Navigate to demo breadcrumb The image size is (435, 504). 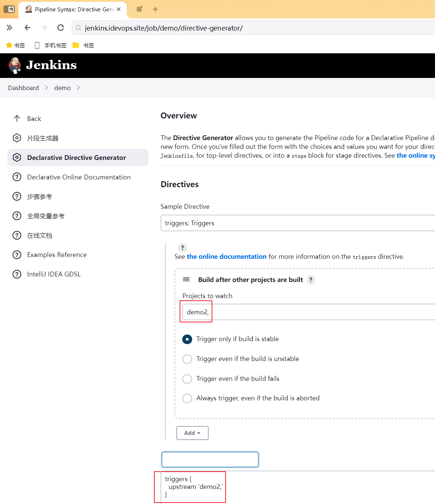(62, 88)
